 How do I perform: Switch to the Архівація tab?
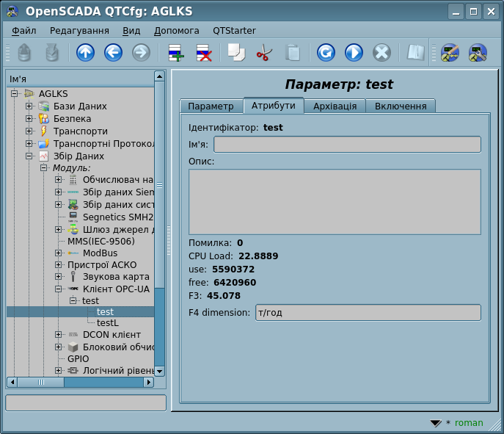tap(335, 106)
